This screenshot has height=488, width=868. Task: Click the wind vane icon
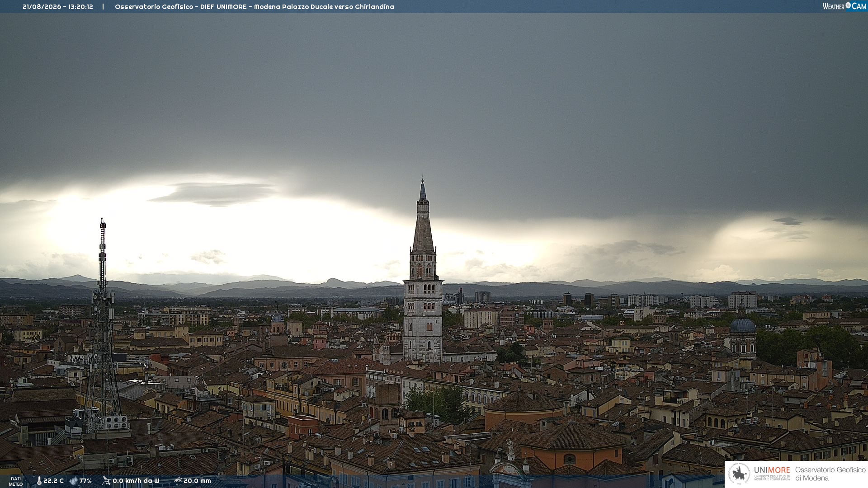(x=106, y=481)
